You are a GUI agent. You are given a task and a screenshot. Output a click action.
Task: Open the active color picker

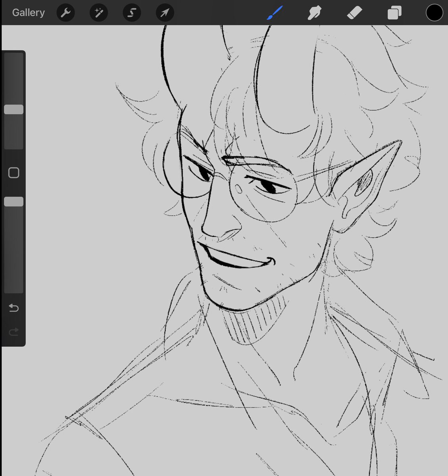[x=434, y=12]
